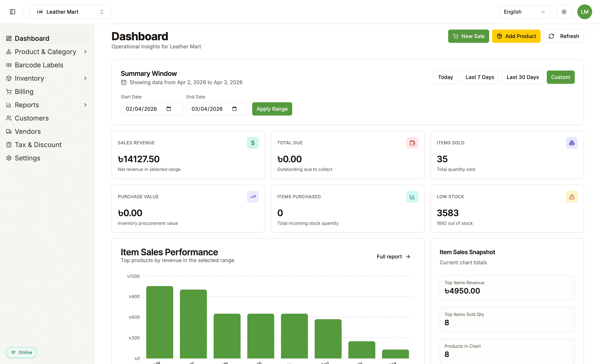Click the Billing shopping cart icon
This screenshot has width=601, height=364.
pos(9,92)
